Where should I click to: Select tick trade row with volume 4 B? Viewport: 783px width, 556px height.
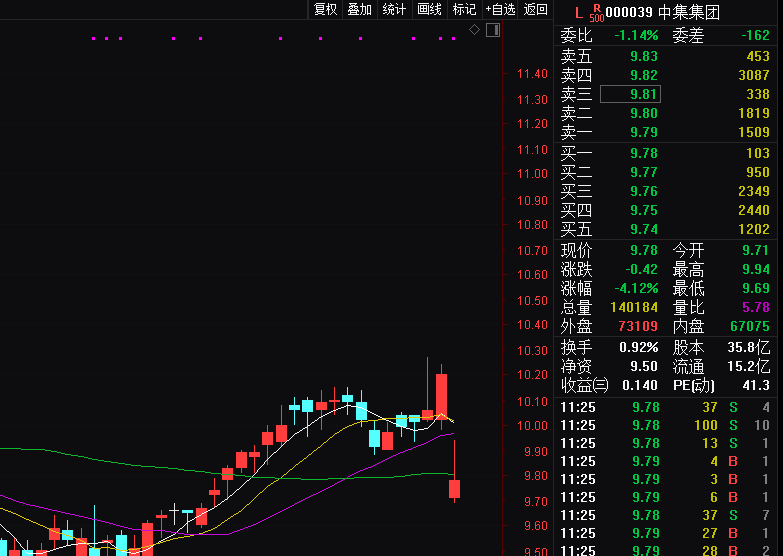click(x=665, y=461)
